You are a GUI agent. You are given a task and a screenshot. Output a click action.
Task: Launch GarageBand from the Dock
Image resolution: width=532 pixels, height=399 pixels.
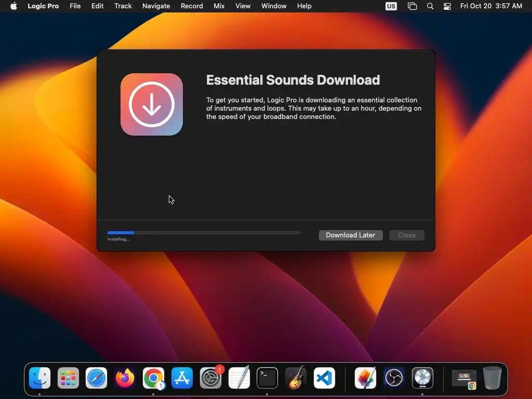tap(296, 378)
